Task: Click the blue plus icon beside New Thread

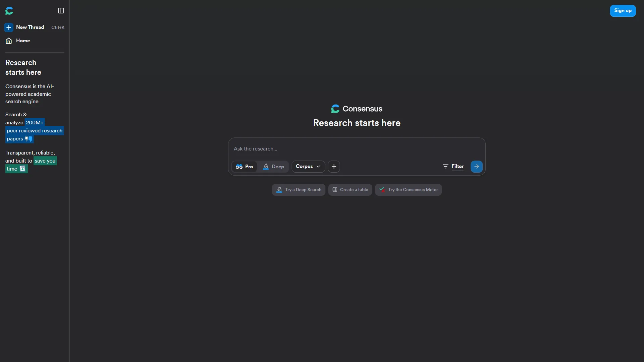Action: 9,27
